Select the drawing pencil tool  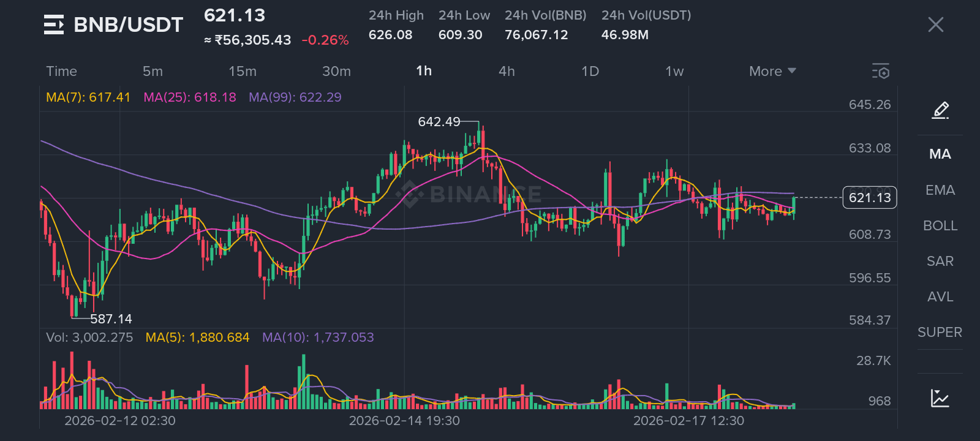tap(940, 110)
